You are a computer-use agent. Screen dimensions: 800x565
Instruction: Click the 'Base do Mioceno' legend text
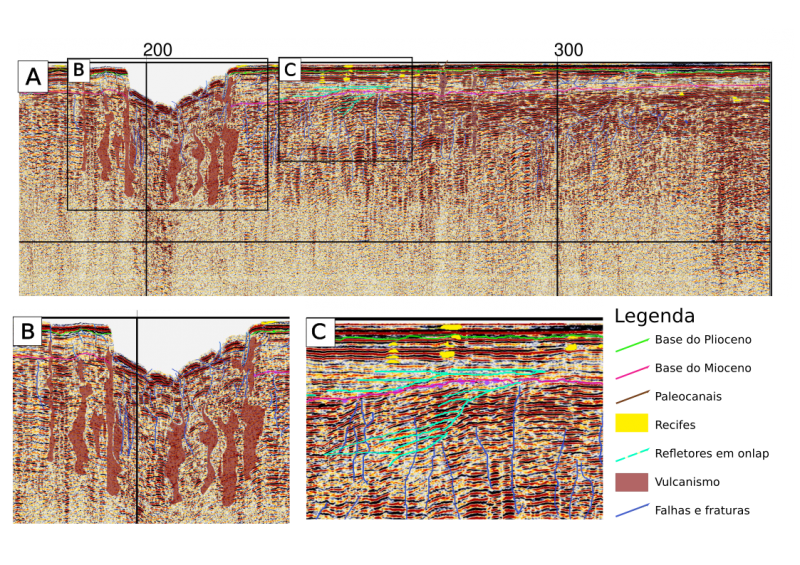(703, 368)
